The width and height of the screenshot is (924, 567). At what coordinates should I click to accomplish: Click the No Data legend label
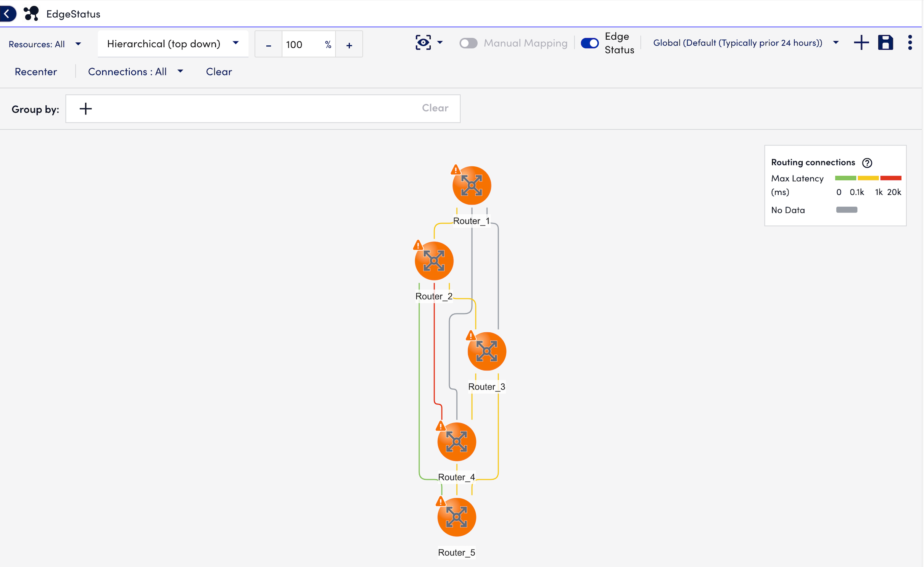coord(788,210)
